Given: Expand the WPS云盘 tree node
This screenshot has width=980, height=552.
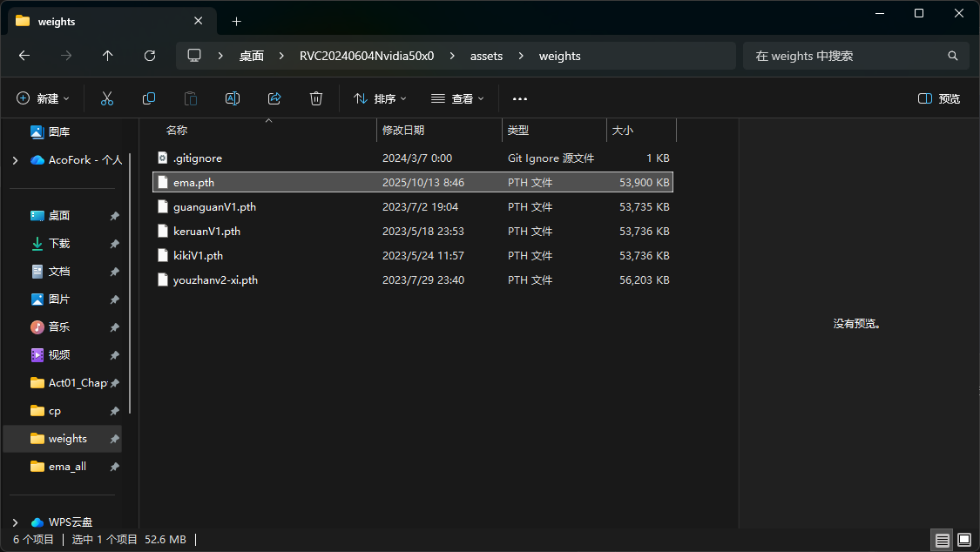Looking at the screenshot, I should (15, 522).
